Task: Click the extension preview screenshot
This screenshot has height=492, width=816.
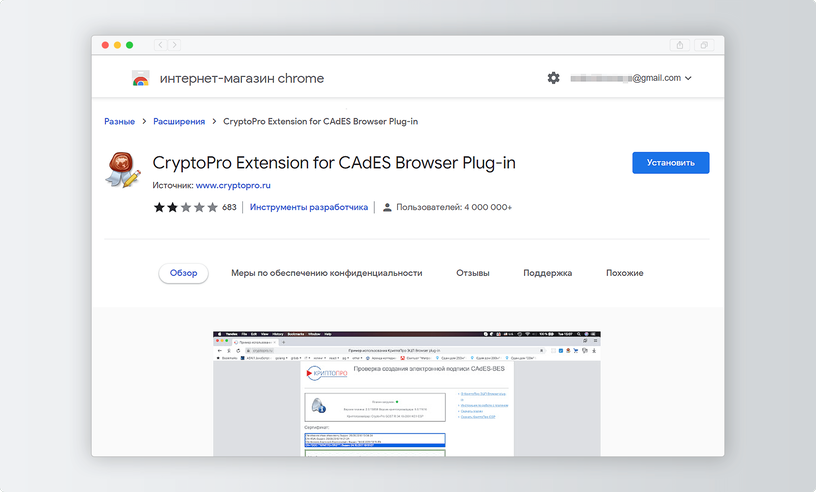Action: (406, 394)
